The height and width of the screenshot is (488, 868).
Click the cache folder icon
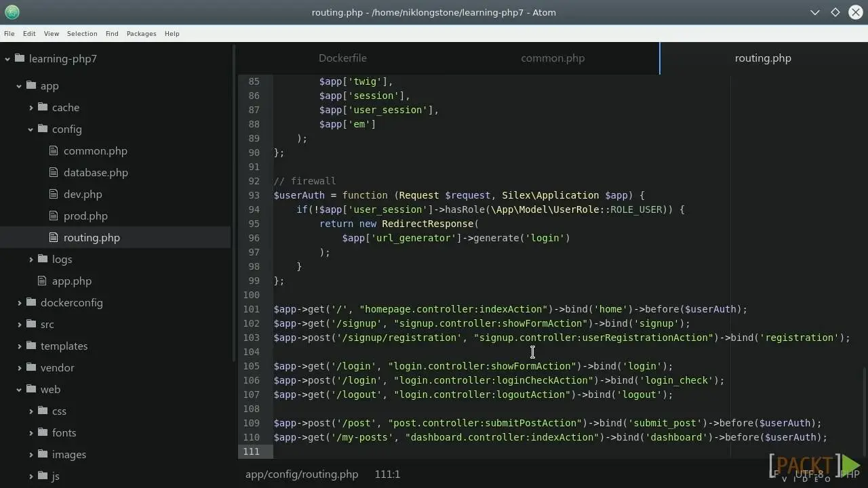[43, 107]
